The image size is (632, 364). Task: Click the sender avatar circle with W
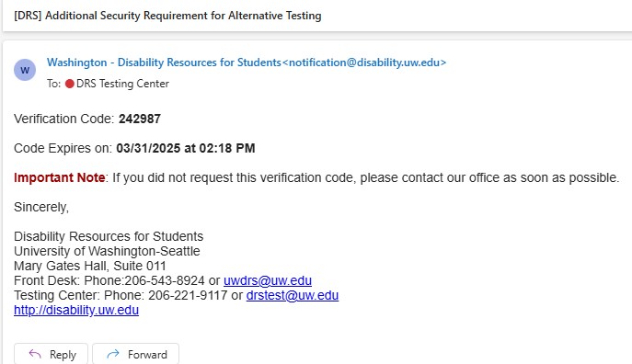tap(25, 70)
